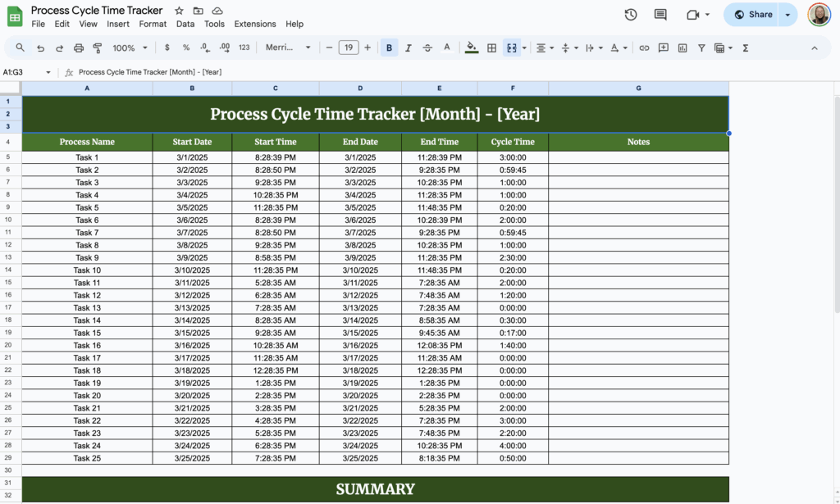The width and height of the screenshot is (840, 504).
Task: Click the Share button
Action: [x=751, y=14]
